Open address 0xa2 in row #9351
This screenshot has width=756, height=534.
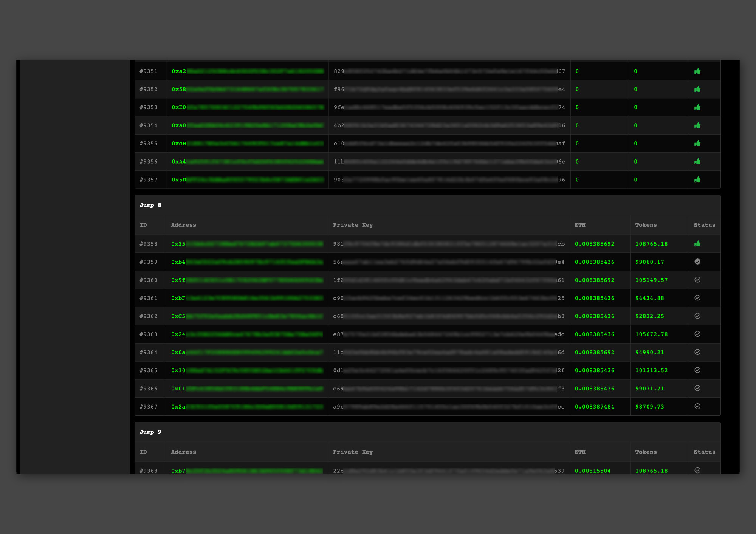[x=248, y=71]
